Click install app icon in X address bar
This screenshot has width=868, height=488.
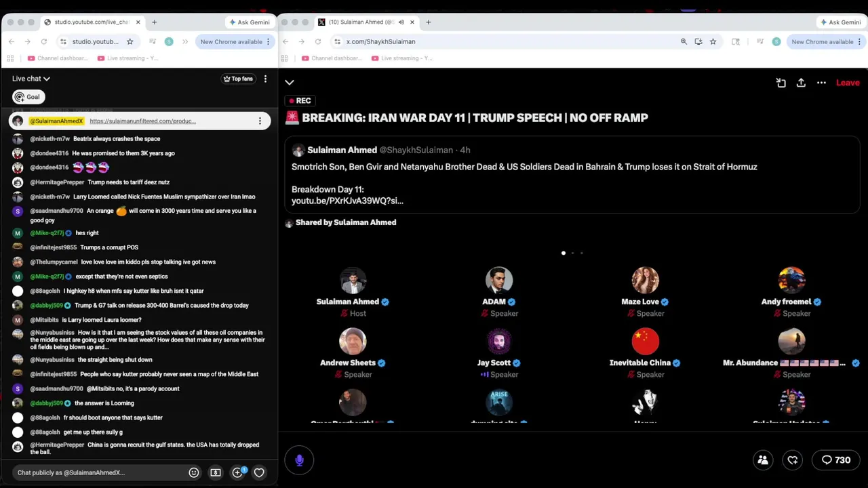tap(698, 41)
